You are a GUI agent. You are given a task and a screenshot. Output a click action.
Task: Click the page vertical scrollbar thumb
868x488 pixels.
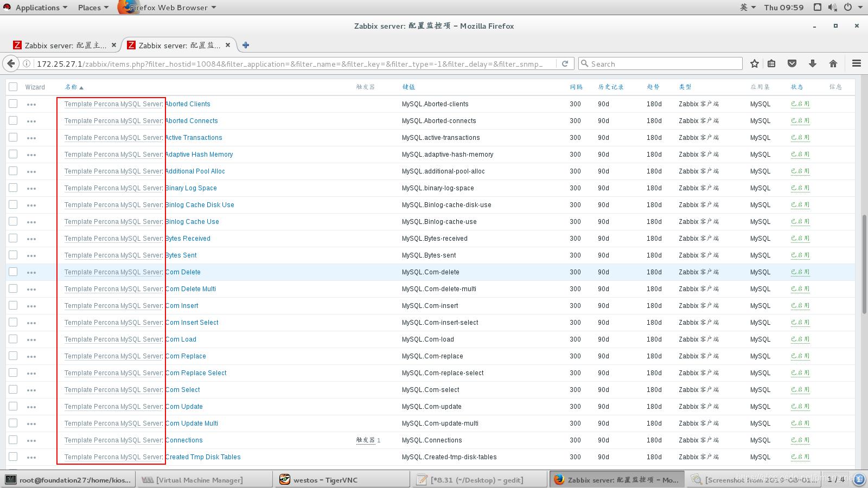pos(864,264)
